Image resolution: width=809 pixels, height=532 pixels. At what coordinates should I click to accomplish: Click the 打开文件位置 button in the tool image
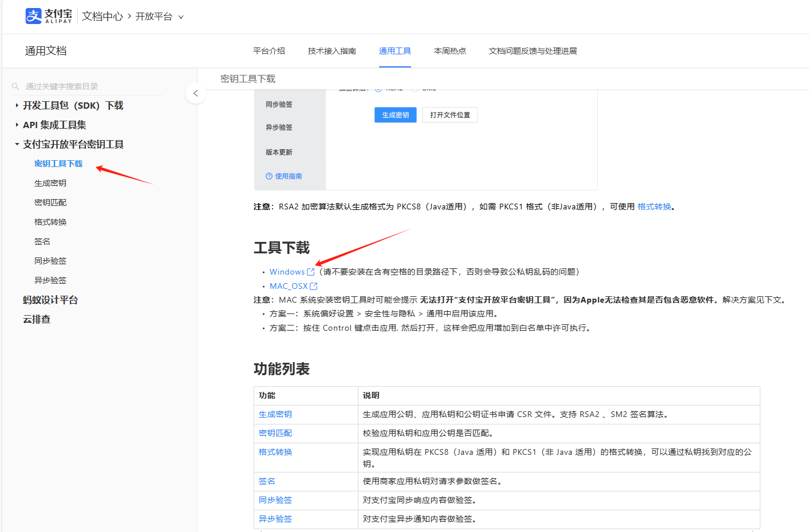pos(450,115)
